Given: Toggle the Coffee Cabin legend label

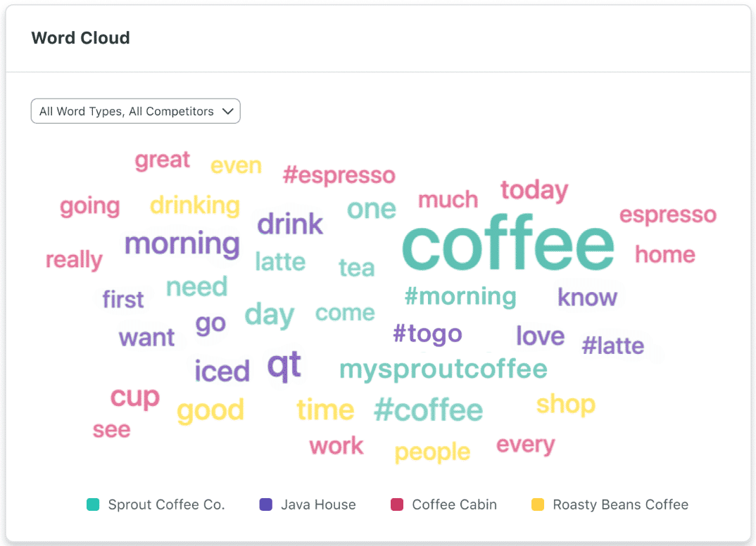Looking at the screenshot, I should tap(454, 504).
